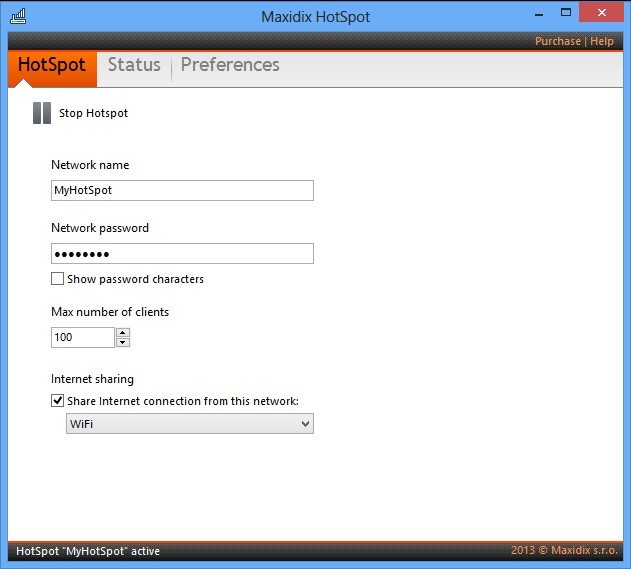
Task: Click the pause icon beside Stop Hotspot
Action: [41, 113]
